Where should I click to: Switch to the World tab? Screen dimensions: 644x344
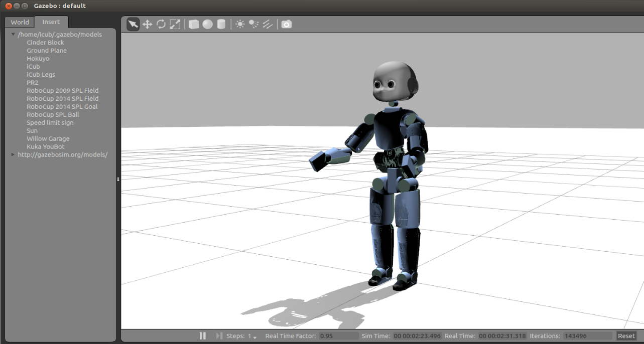20,22
